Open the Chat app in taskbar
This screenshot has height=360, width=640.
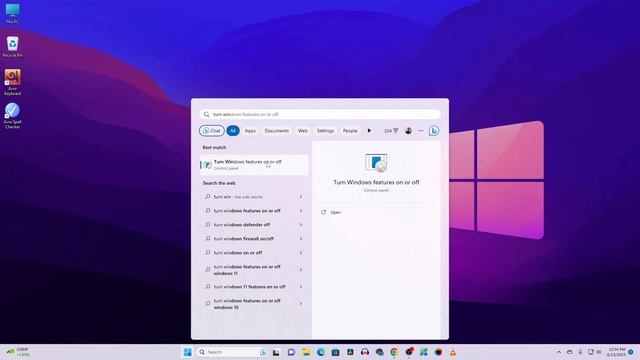click(x=291, y=352)
